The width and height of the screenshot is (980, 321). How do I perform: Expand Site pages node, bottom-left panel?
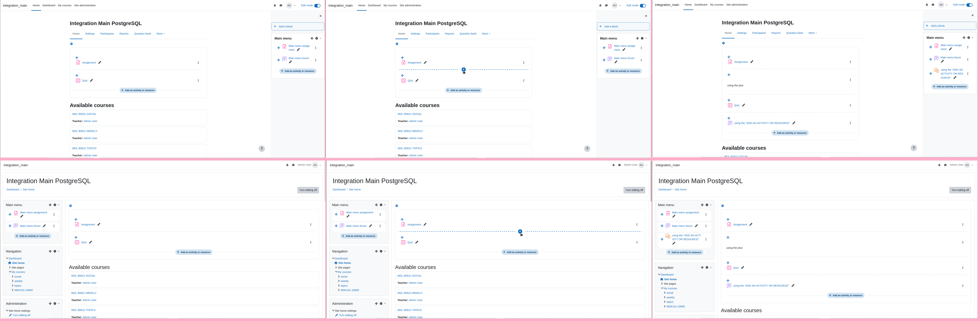point(10,268)
